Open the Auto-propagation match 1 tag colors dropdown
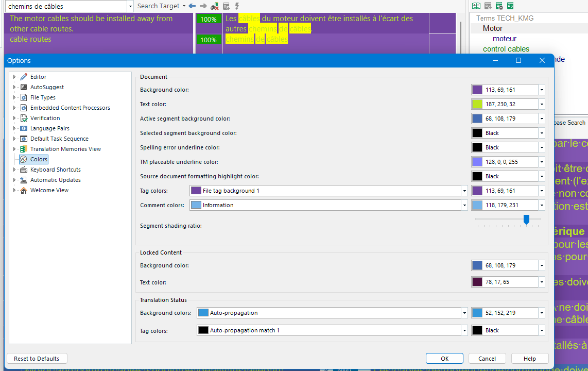The width and height of the screenshot is (588, 371). coord(464,330)
